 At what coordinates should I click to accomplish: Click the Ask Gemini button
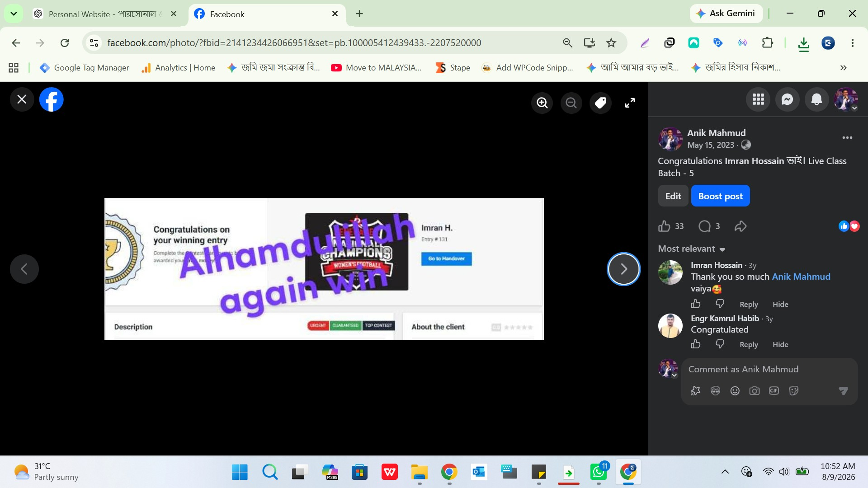(x=726, y=14)
